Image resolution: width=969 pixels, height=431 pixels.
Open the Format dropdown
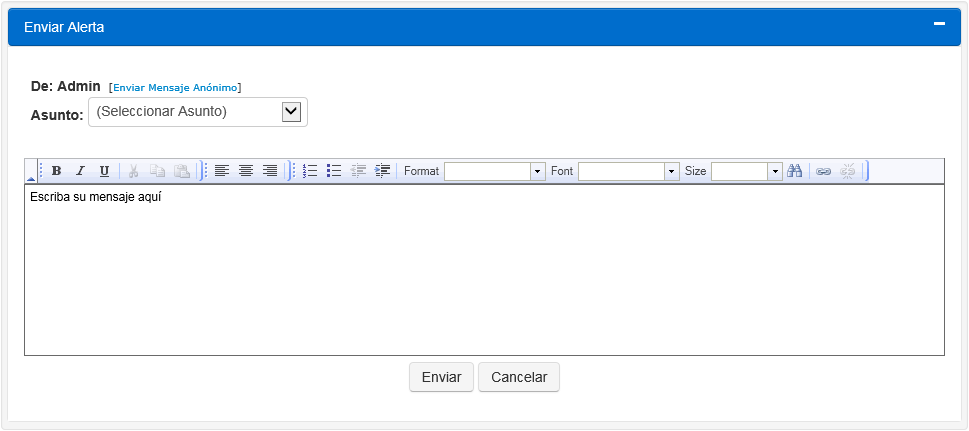[537, 172]
